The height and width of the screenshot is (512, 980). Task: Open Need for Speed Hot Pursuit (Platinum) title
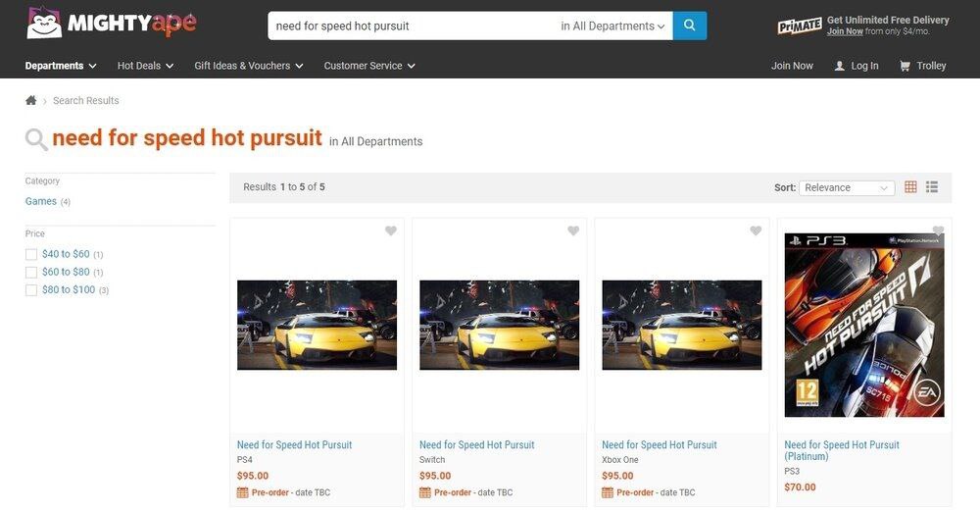coord(841,450)
